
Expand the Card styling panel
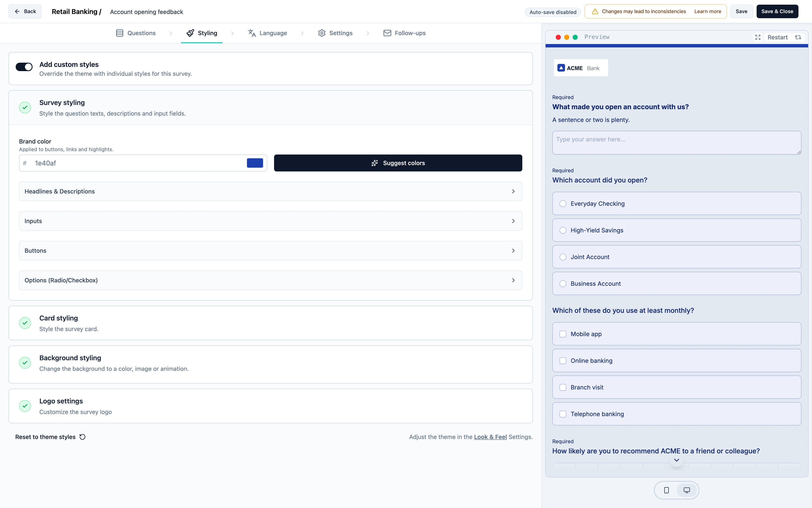pyautogui.click(x=270, y=323)
